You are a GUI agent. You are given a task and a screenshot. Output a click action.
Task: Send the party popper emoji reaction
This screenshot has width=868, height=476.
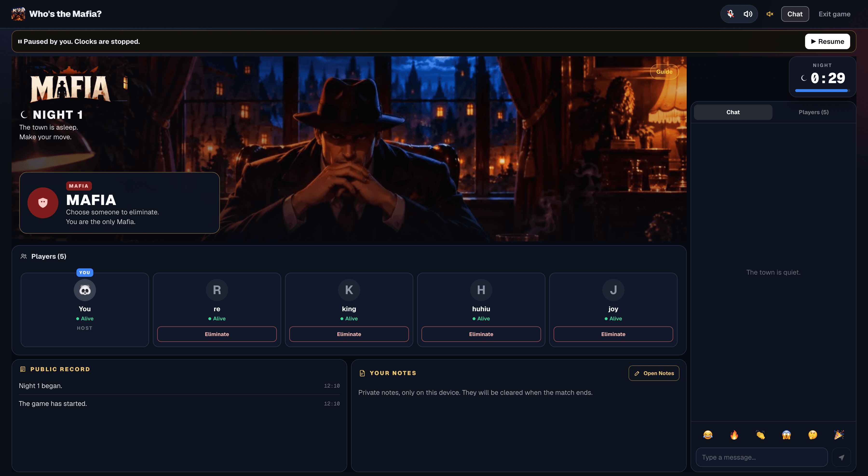point(839,435)
